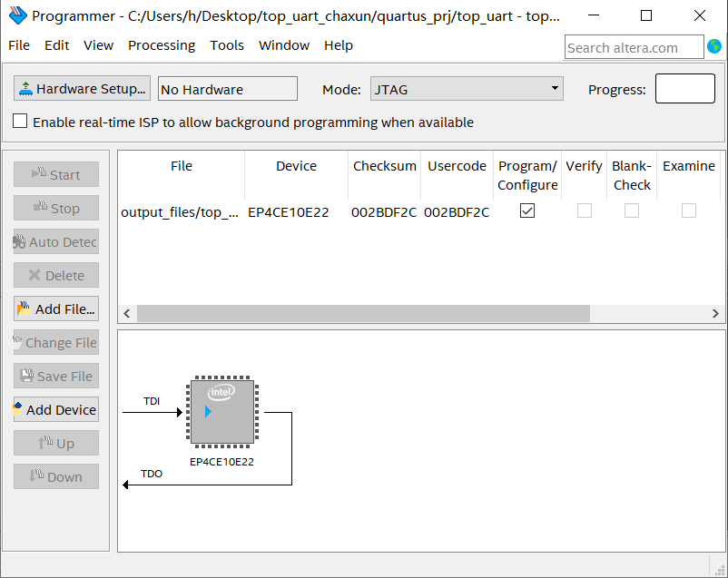Click the Progress indicator field
The width and height of the screenshot is (728, 578).
[685, 88]
